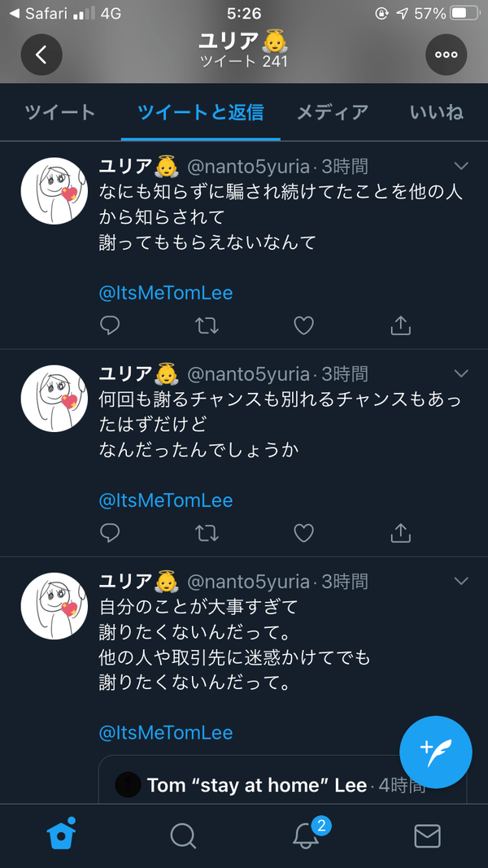Viewport: 488px width, 868px height.
Task: Retweet the second tweet
Action: click(x=207, y=533)
